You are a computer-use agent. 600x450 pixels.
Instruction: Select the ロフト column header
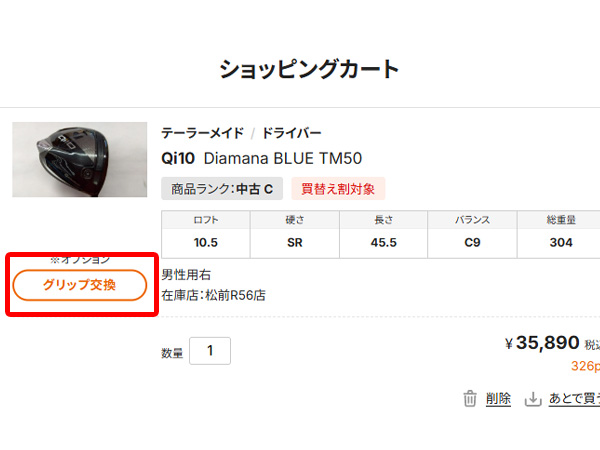pos(206,220)
